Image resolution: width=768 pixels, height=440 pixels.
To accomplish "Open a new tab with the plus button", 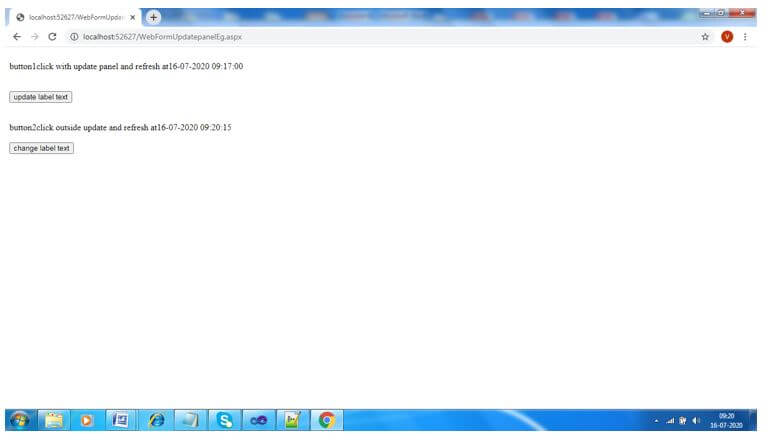I will pos(153,17).
